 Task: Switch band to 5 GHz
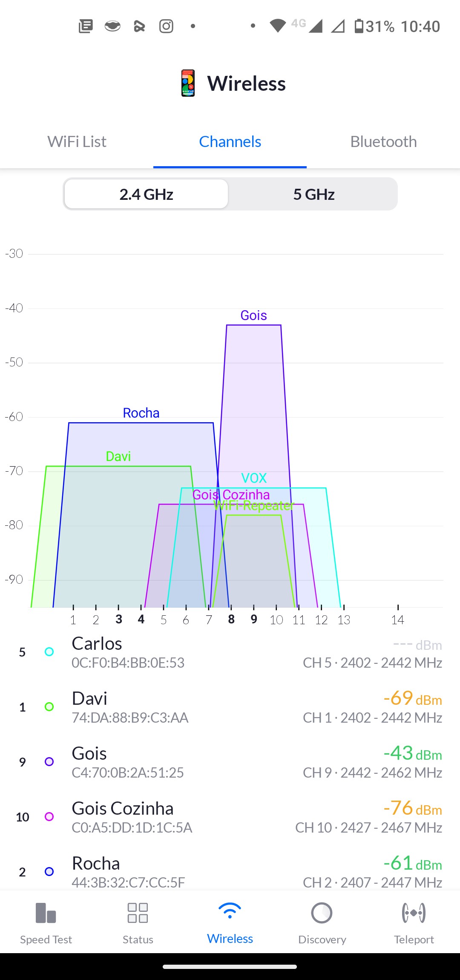[x=314, y=194]
